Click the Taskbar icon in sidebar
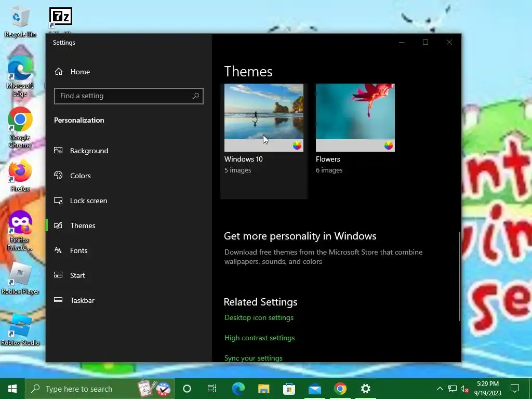532x399 pixels. click(58, 300)
